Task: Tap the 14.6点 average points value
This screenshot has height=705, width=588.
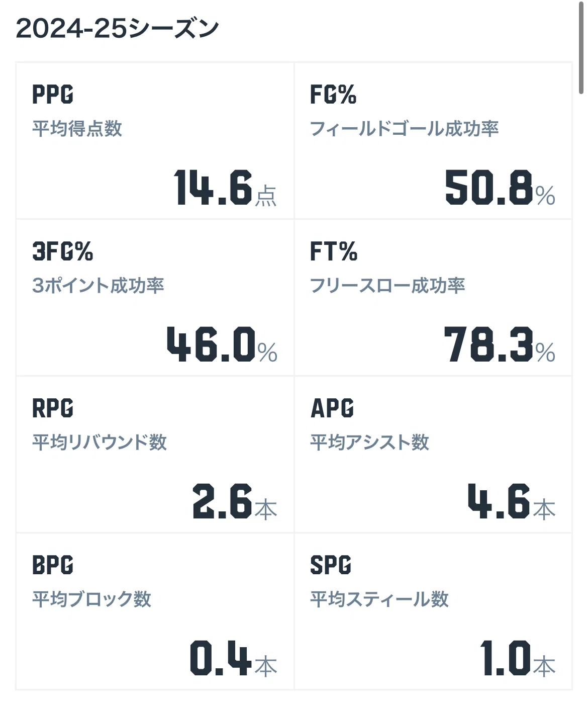Action: coord(225,188)
